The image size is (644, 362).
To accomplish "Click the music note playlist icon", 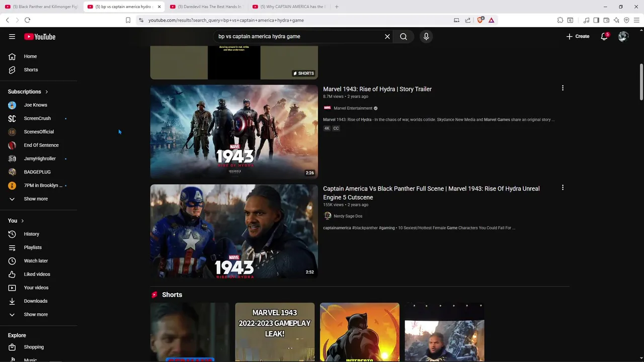I will tap(586, 20).
